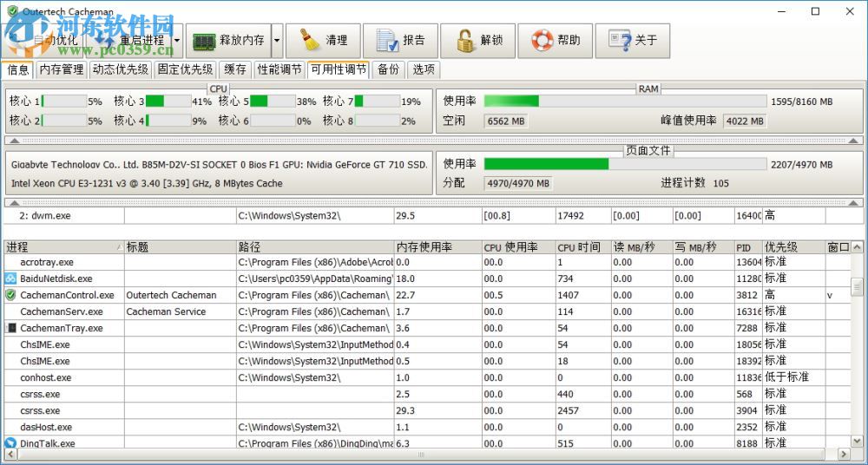The height and width of the screenshot is (465, 868).
Task: Sort by the CPU 时间 column header
Action: [583, 247]
